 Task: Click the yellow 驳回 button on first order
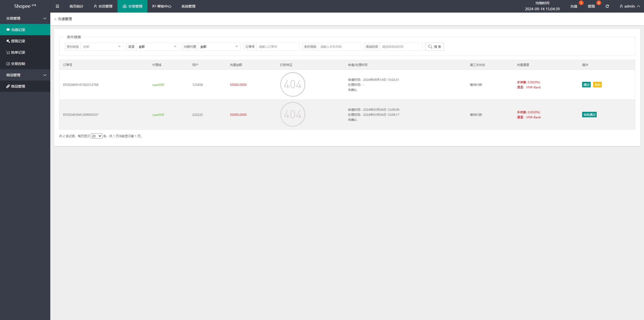coord(597,85)
